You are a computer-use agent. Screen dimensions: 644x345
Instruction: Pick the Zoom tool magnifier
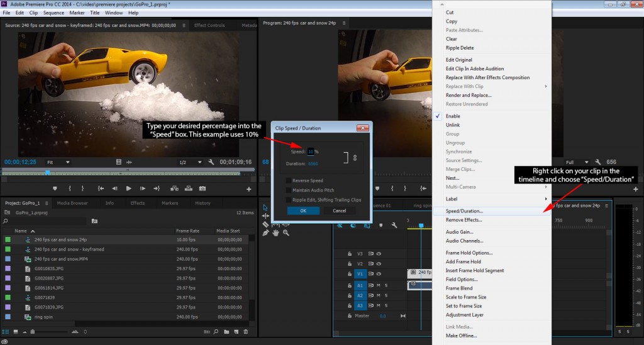286,233
